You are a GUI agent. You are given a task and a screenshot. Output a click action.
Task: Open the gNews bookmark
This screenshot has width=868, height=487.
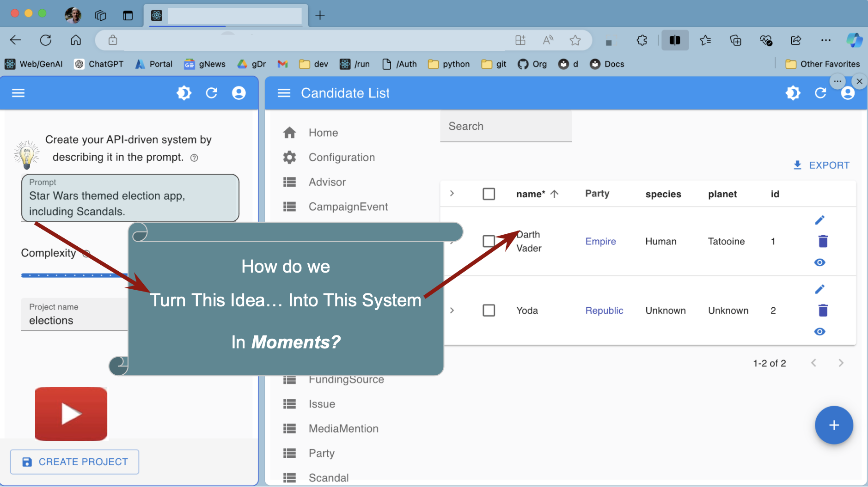205,64
